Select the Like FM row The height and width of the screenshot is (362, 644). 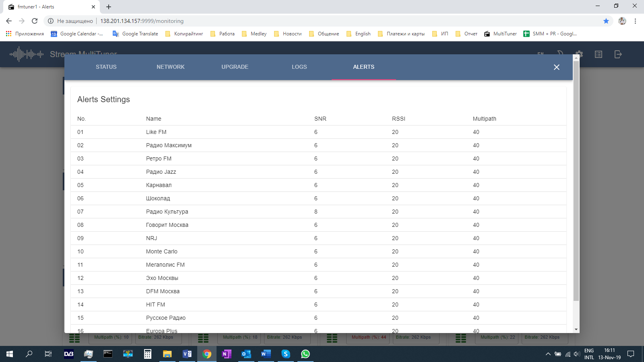point(156,132)
